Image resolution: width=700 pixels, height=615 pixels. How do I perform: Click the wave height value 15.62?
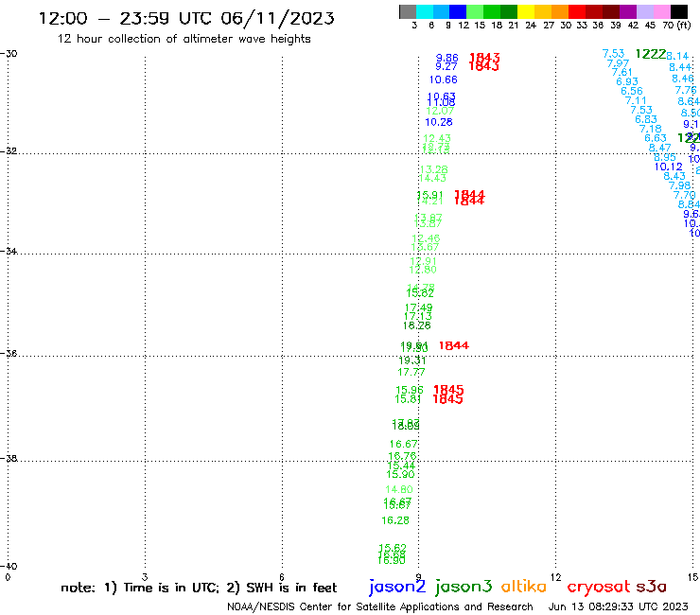point(393,548)
